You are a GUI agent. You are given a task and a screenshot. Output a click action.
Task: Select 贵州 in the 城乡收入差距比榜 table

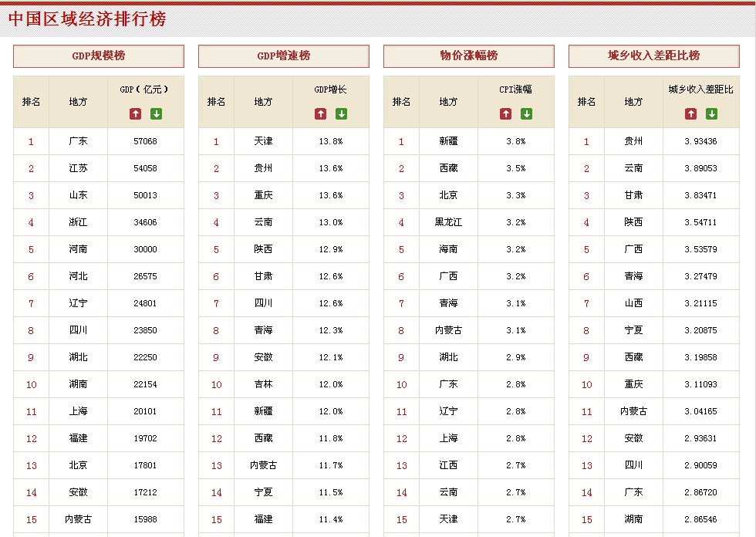click(x=633, y=141)
